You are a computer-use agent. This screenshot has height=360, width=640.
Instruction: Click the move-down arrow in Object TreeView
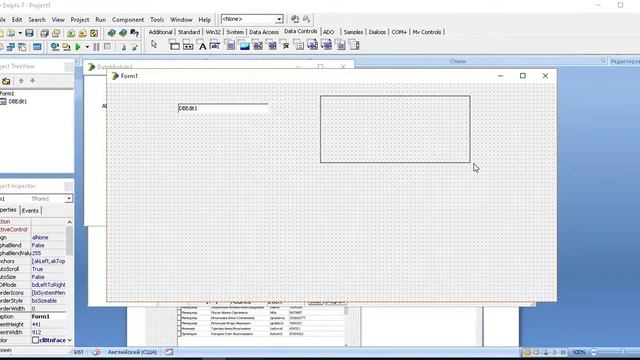[x=33, y=81]
